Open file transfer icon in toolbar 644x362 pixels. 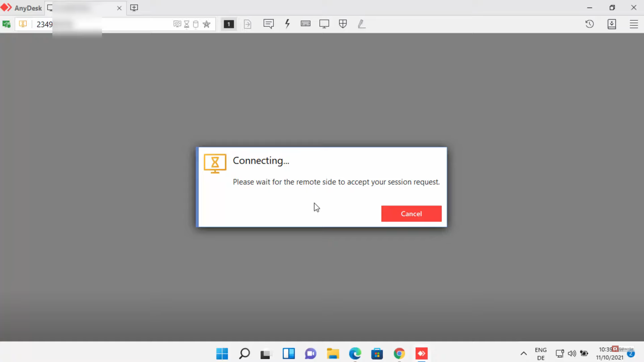248,24
